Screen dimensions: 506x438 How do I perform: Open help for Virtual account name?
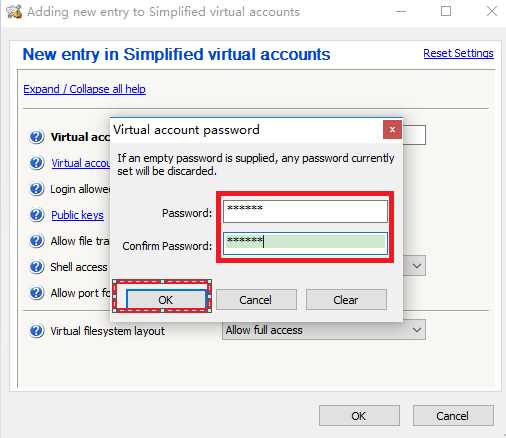(36, 137)
